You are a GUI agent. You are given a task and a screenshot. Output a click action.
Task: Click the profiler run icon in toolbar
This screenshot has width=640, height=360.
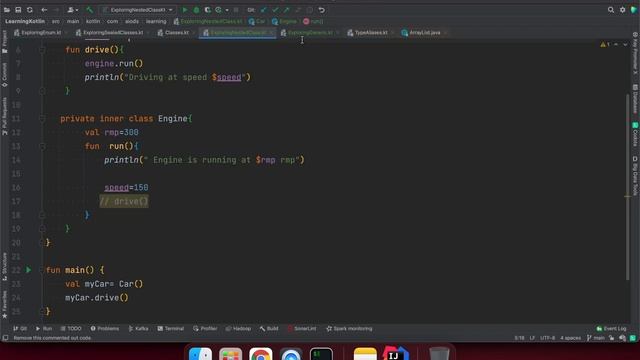(x=219, y=10)
